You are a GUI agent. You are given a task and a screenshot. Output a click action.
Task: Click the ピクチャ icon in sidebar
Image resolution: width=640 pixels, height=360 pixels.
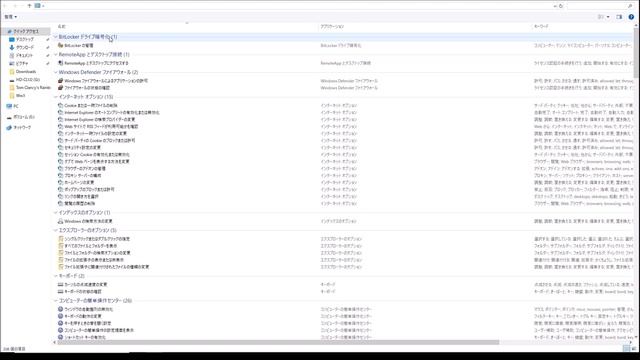coord(12,63)
